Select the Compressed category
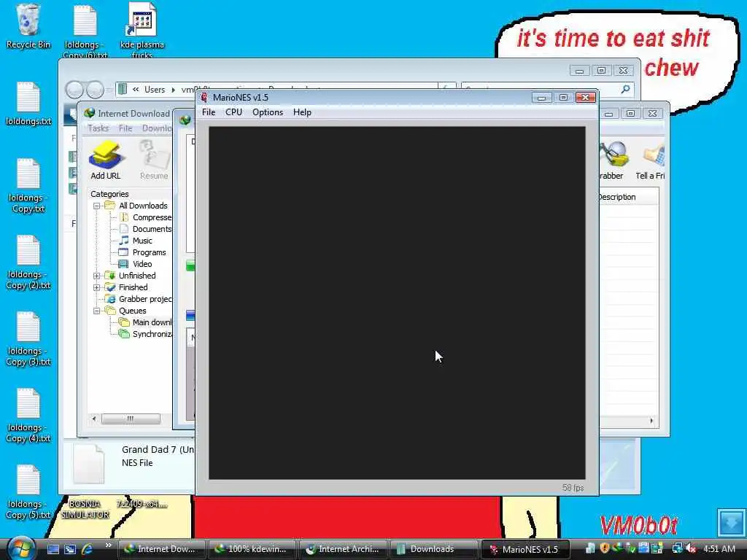The image size is (747, 560). tap(145, 217)
